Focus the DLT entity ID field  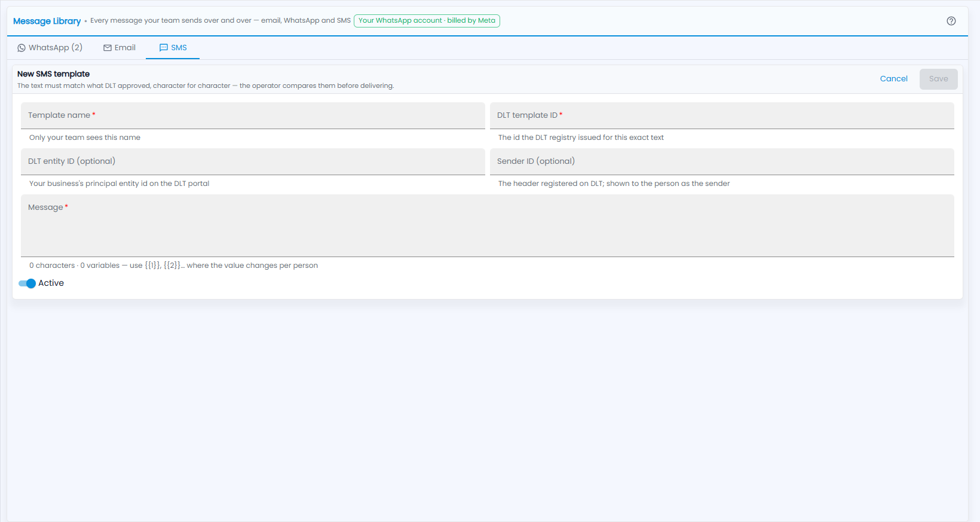(x=253, y=161)
